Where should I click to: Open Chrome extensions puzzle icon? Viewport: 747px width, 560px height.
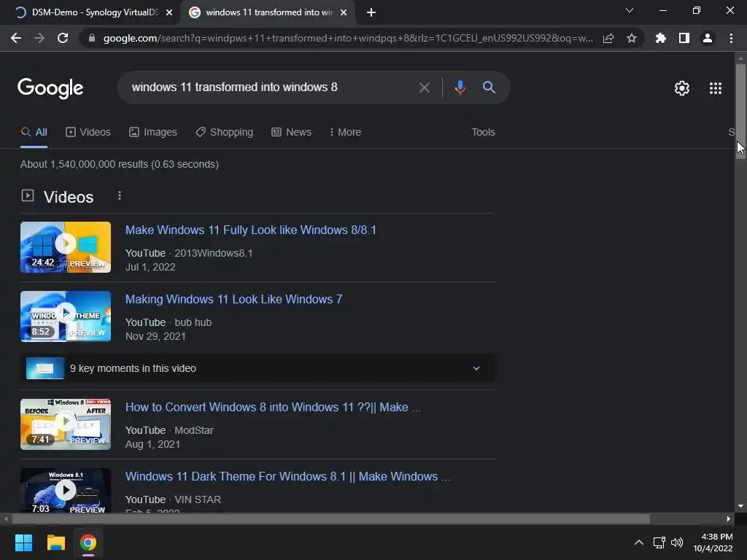pos(661,38)
